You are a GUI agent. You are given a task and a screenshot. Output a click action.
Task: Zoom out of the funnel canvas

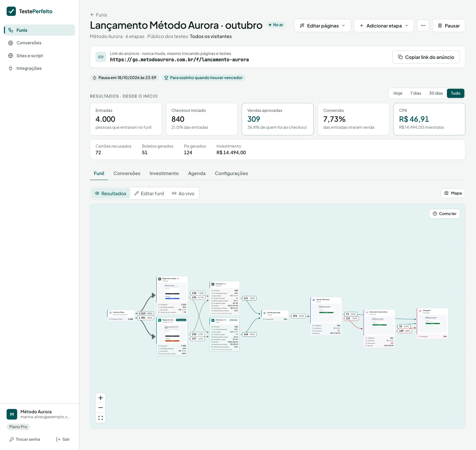tap(101, 408)
